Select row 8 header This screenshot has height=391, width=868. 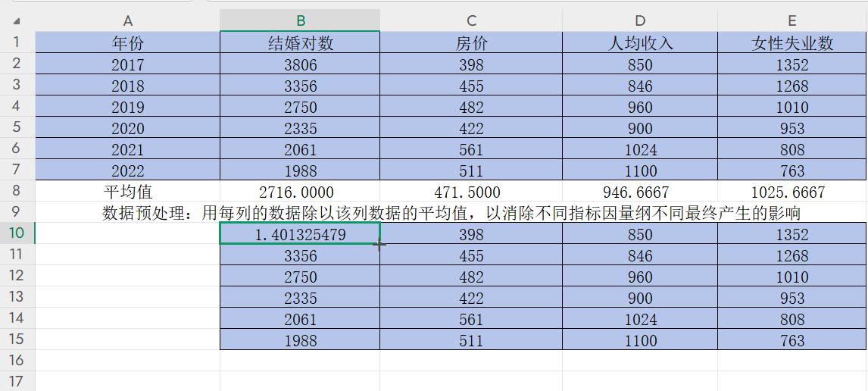point(17,190)
